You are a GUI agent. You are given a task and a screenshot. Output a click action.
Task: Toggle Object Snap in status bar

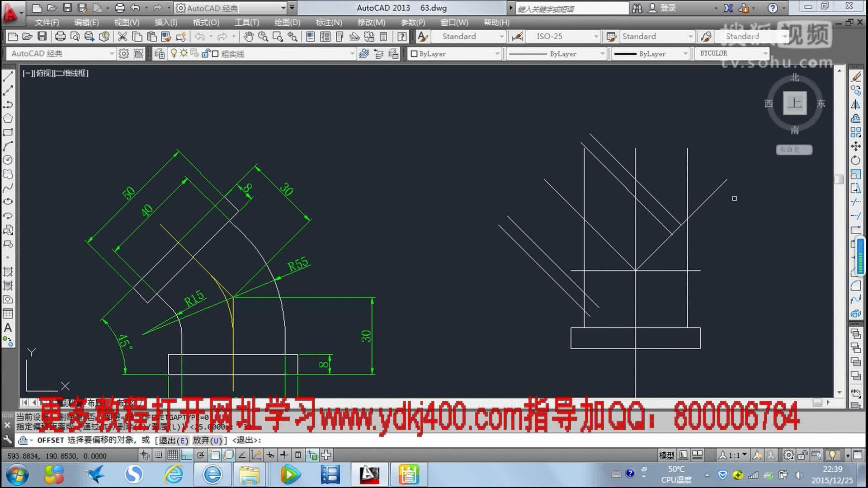[x=215, y=455]
